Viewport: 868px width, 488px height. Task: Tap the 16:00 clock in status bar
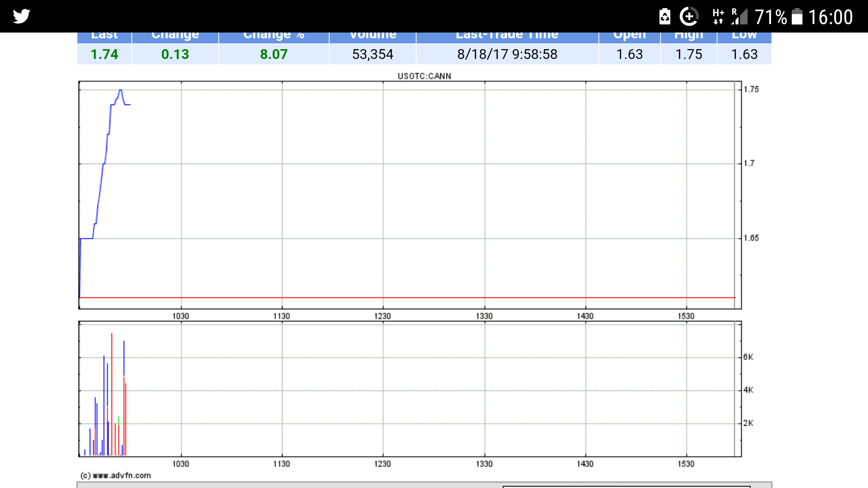830,17
